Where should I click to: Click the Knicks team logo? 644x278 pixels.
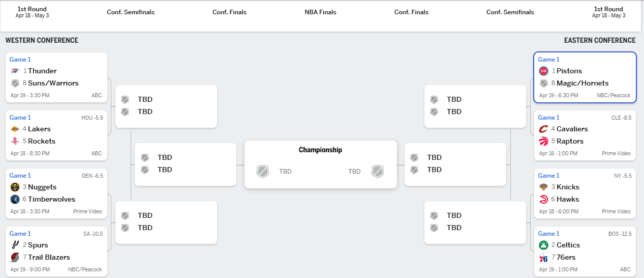[543, 187]
